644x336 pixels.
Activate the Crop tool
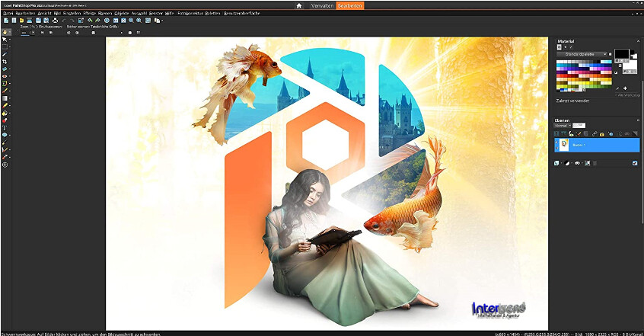(5, 61)
